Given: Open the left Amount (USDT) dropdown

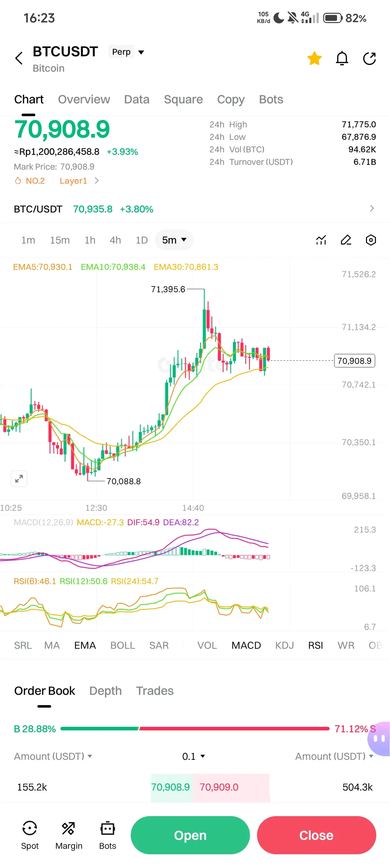Looking at the screenshot, I should [53, 757].
